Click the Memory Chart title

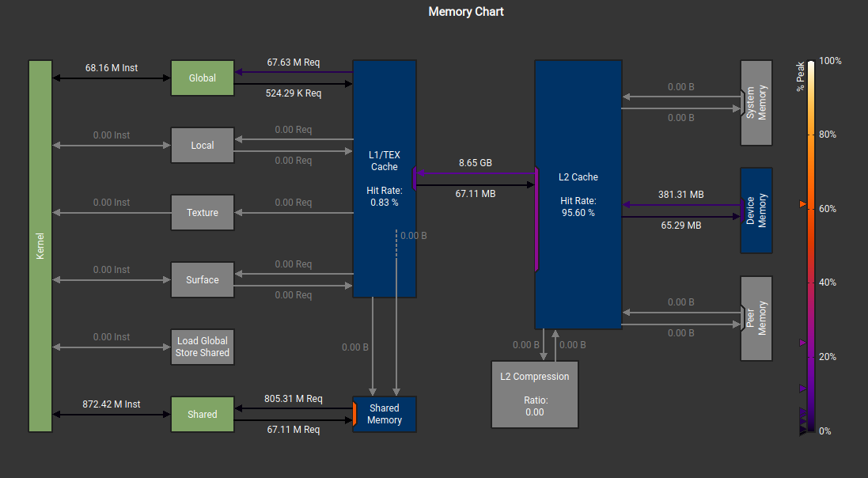465,11
